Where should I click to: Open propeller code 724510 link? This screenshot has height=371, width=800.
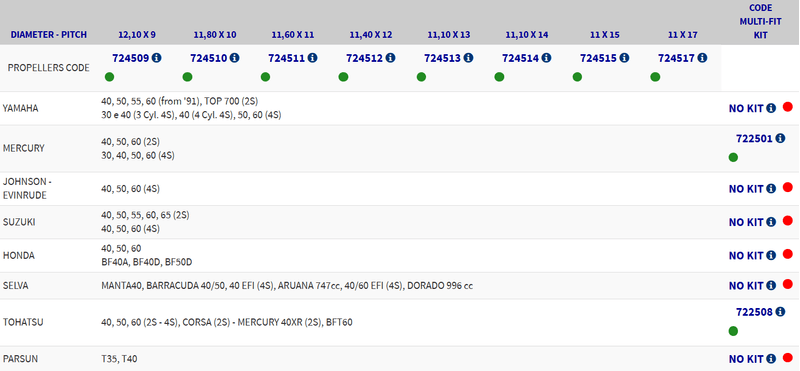coord(209,58)
